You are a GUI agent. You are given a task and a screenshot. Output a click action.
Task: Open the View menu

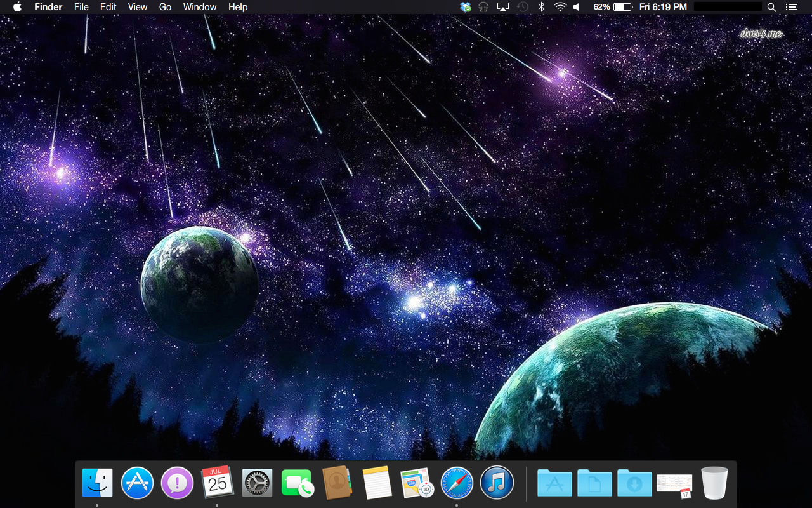tap(138, 7)
